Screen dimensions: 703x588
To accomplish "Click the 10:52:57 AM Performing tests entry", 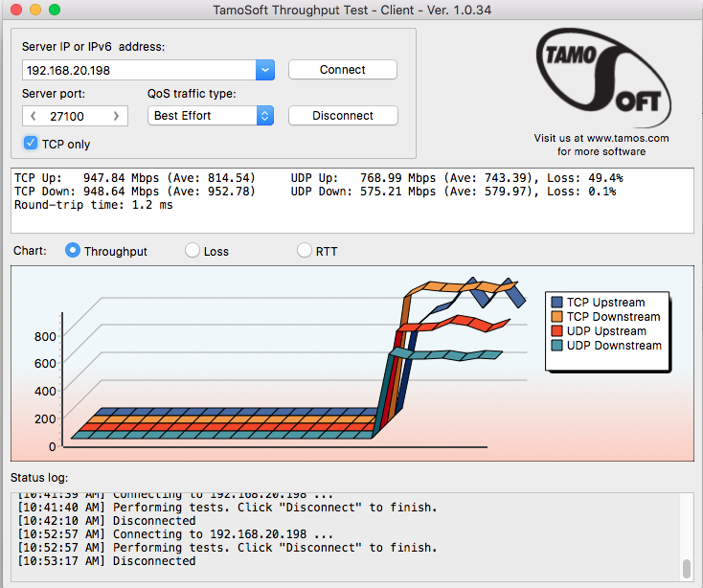I will click(227, 548).
